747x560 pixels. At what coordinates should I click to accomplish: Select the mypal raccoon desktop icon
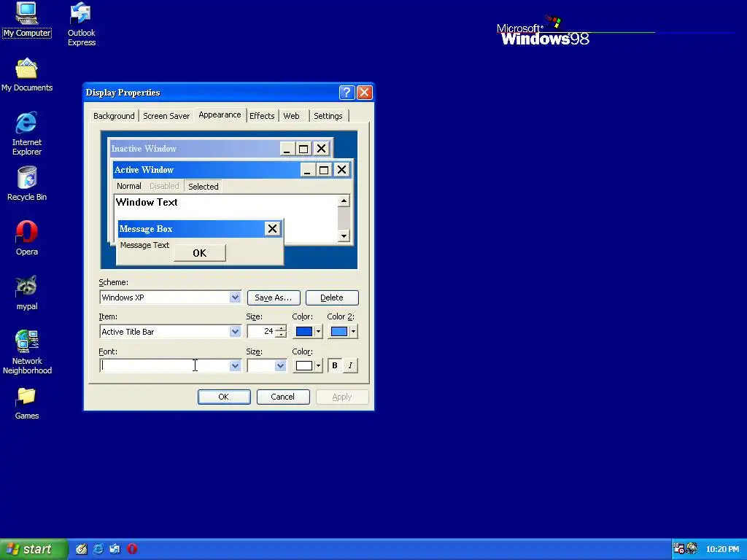pyautogui.click(x=27, y=293)
